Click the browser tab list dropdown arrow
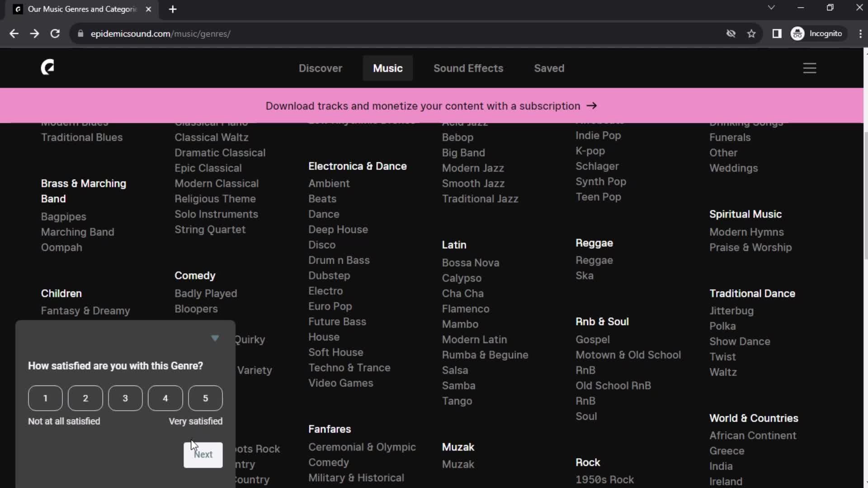868x488 pixels. click(x=771, y=8)
